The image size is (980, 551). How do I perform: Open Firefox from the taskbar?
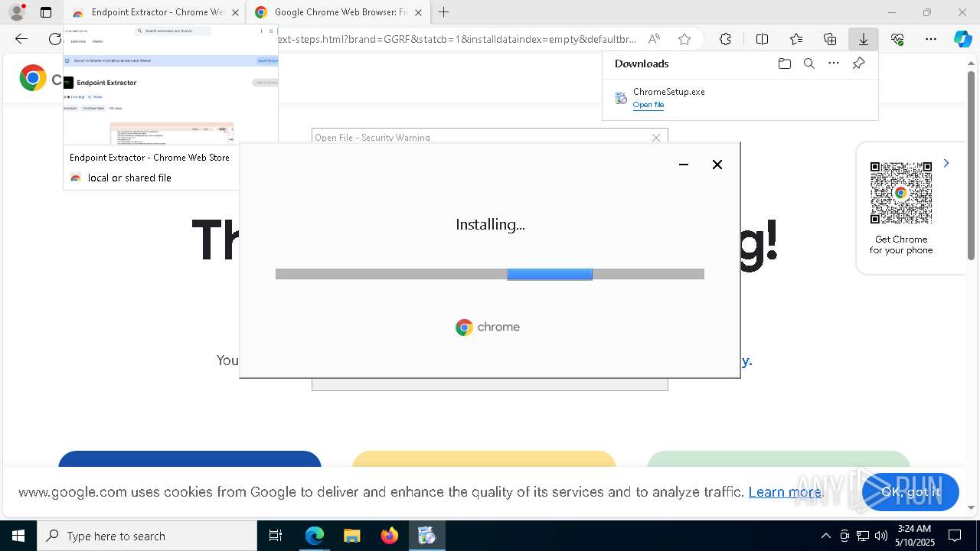click(389, 536)
